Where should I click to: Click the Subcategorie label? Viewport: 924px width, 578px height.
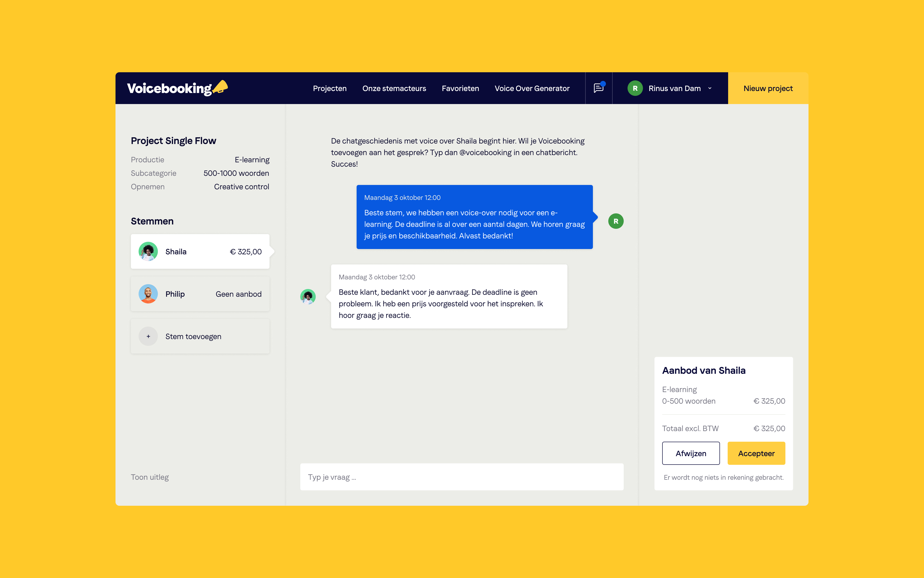pos(154,173)
